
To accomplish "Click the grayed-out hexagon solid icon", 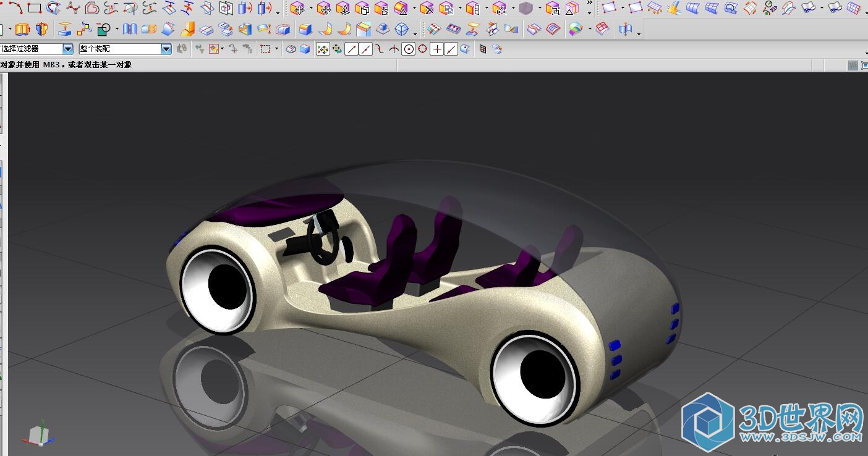I will tap(525, 9).
